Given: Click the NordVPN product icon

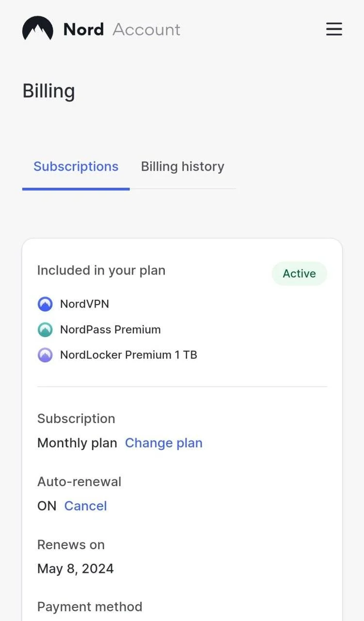Looking at the screenshot, I should [x=45, y=304].
